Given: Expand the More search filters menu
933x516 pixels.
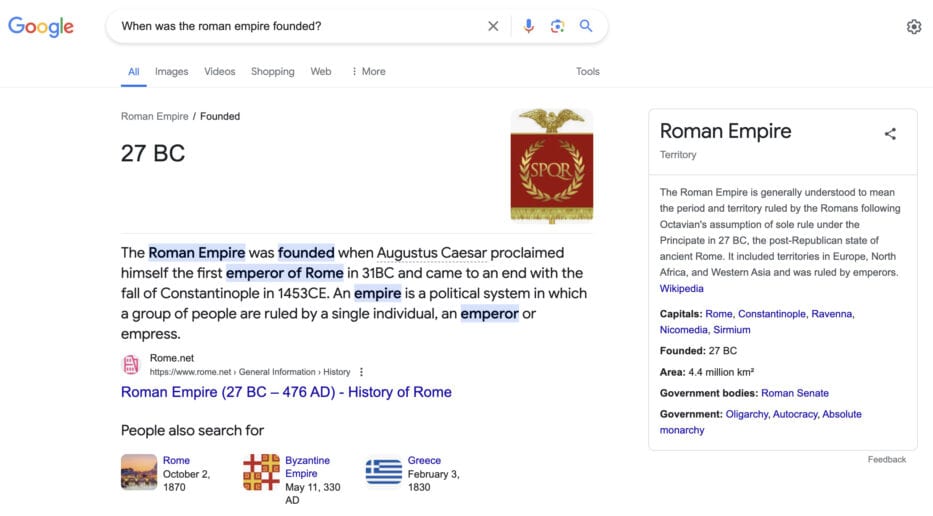Looking at the screenshot, I should (x=368, y=71).
